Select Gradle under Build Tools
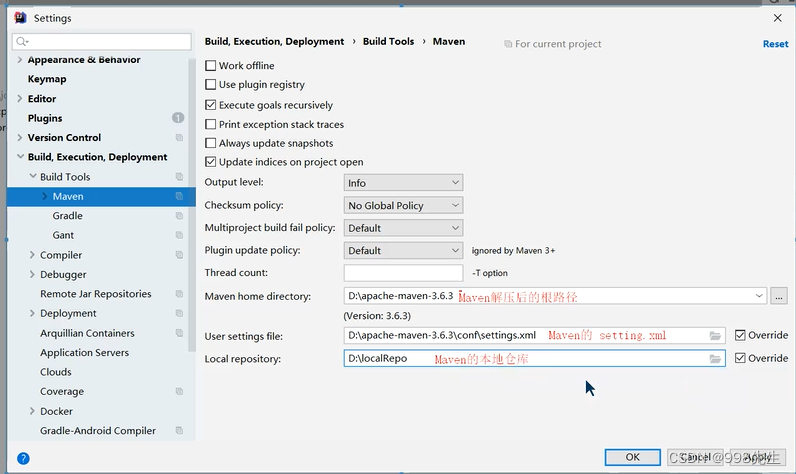Viewport: 796px width, 474px height. pyautogui.click(x=68, y=216)
